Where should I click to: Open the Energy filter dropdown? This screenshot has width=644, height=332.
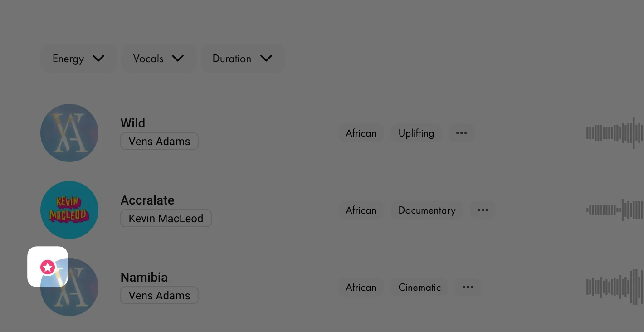point(79,58)
